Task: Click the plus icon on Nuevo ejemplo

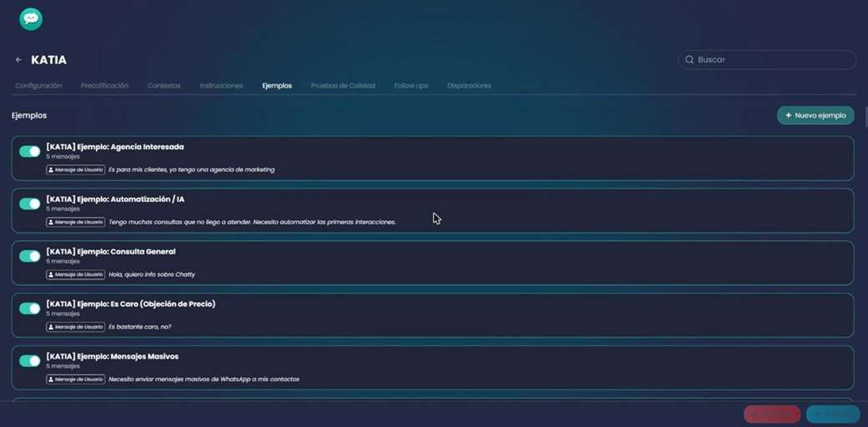Action: [x=788, y=116]
